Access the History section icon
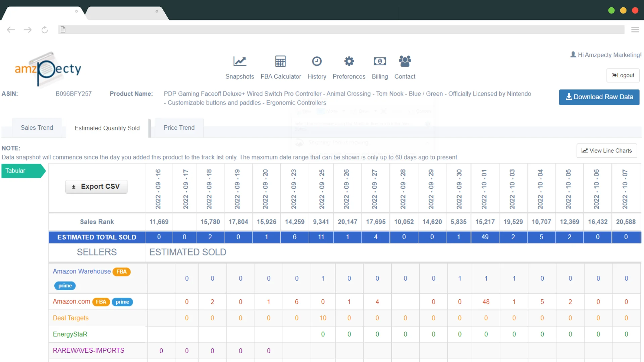The image size is (644, 362). (x=317, y=61)
